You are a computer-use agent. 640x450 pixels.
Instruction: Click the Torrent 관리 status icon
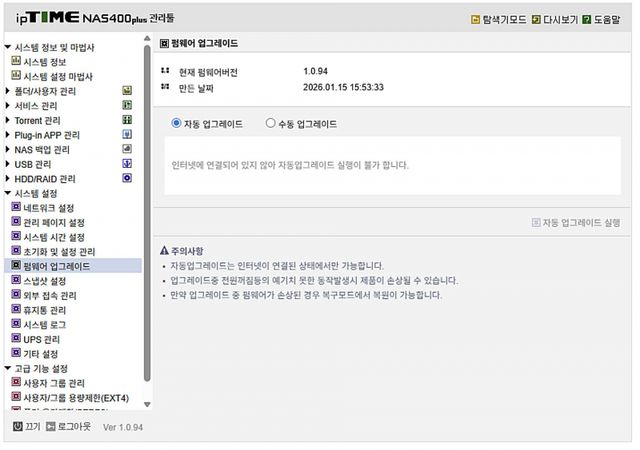(x=127, y=120)
